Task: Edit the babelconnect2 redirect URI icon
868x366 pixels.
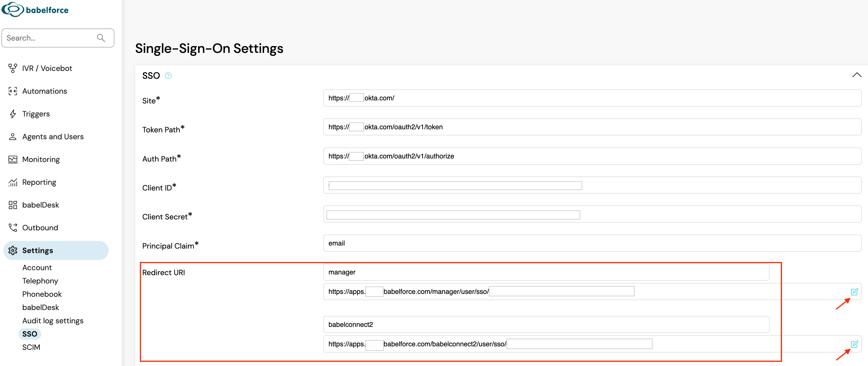Action: (x=854, y=344)
